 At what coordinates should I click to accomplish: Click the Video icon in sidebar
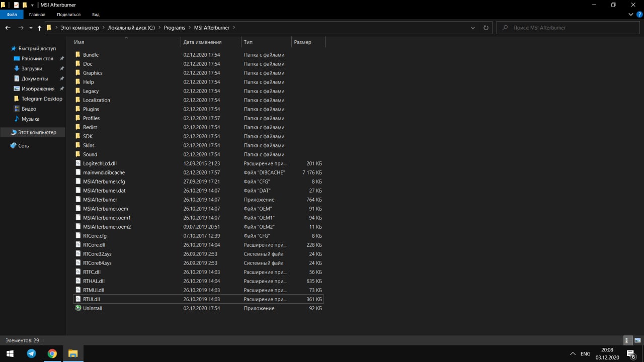[17, 109]
